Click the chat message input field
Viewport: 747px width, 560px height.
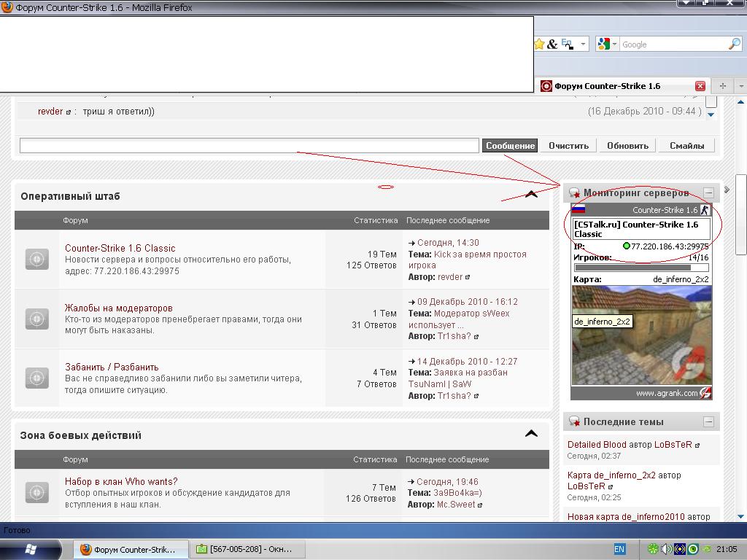[249, 146]
